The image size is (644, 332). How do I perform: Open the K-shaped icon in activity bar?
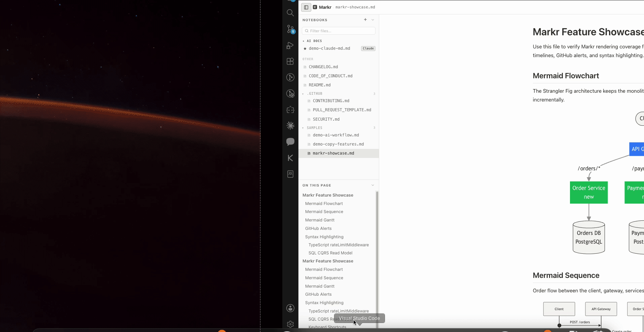coord(290,158)
